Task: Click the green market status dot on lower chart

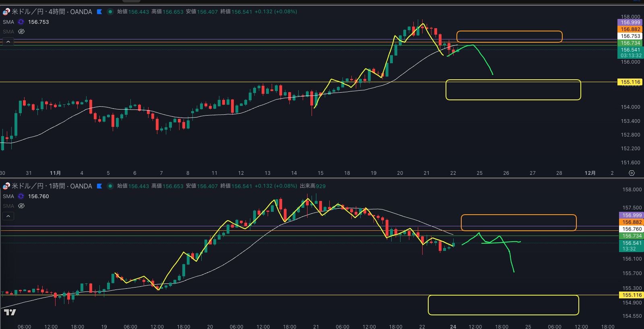Action: tap(110, 186)
